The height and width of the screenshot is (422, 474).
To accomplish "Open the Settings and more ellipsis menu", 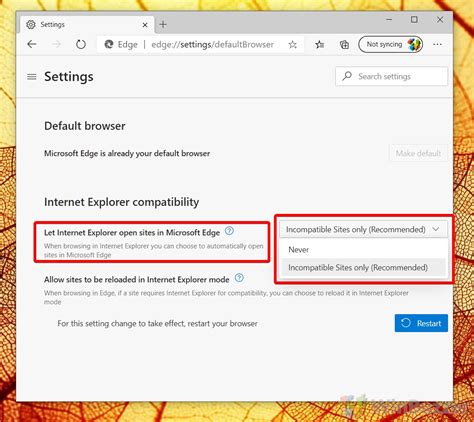I will (437, 44).
